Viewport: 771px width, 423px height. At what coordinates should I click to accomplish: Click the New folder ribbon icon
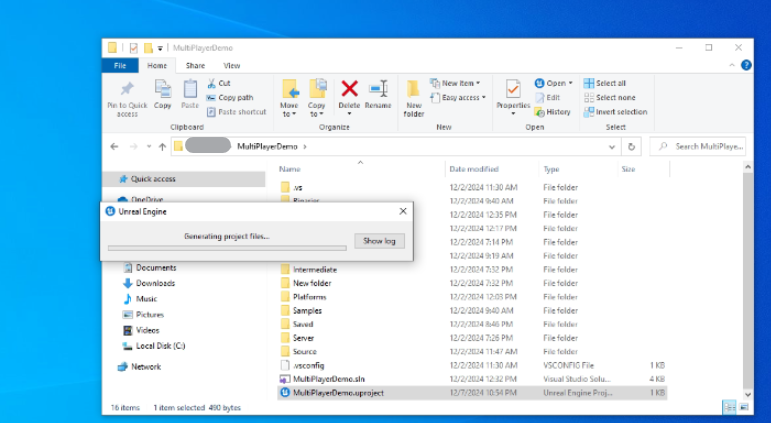click(x=414, y=92)
